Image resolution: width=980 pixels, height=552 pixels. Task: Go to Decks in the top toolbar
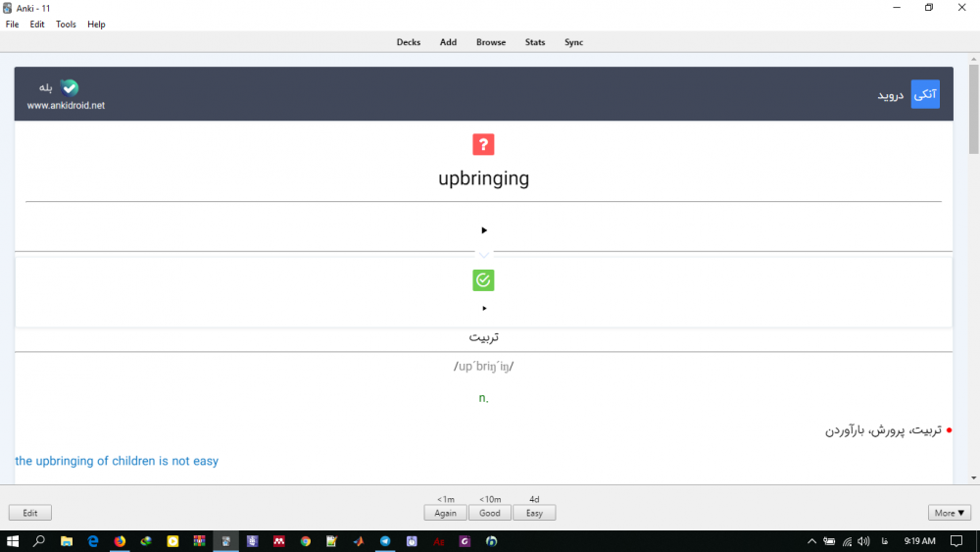point(409,42)
